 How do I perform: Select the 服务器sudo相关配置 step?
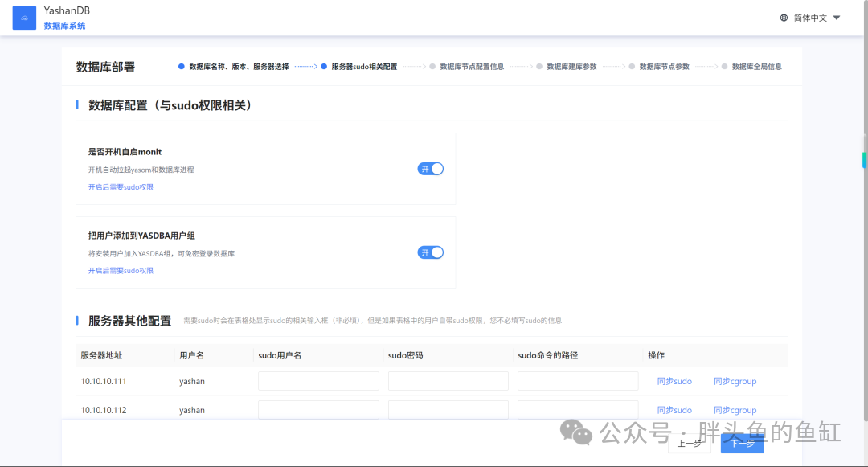(358, 67)
